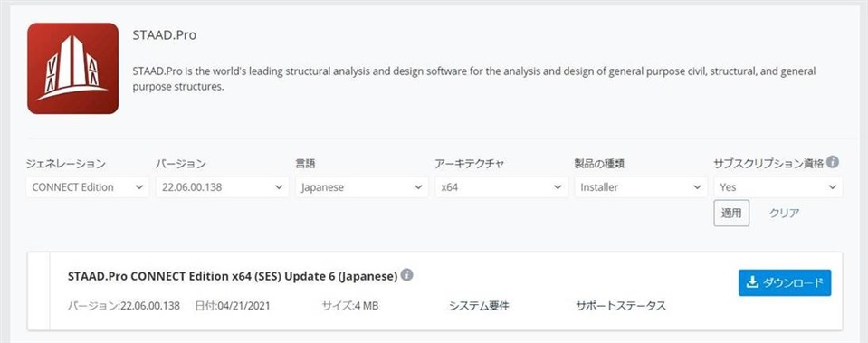Click the STAAD.Pro product heading text

pyautogui.click(x=165, y=35)
